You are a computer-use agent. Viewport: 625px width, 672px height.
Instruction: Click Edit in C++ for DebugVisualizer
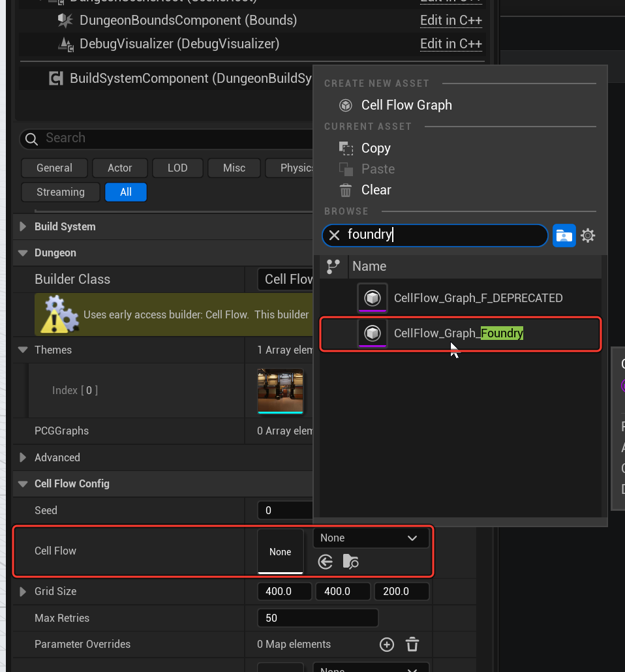(451, 44)
